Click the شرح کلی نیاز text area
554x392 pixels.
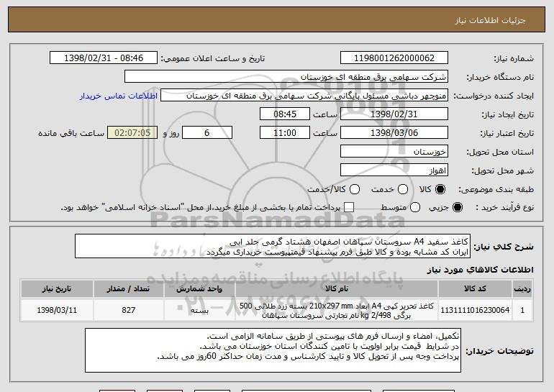point(273,246)
